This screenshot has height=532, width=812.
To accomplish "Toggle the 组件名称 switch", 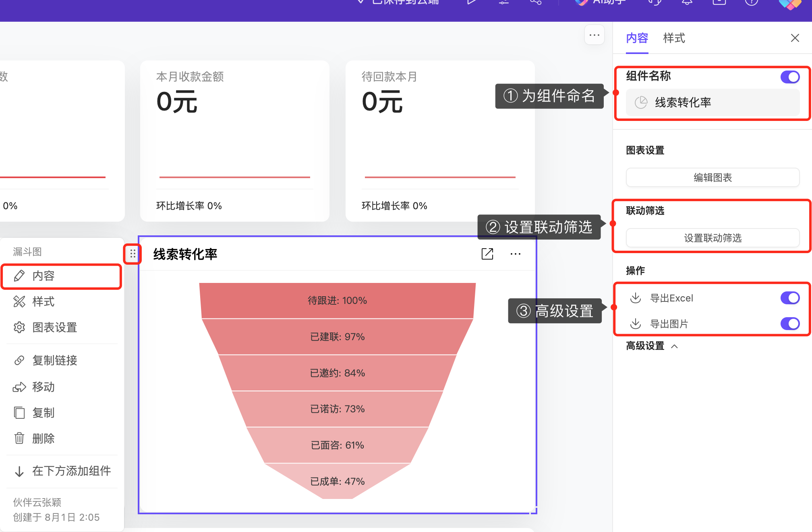I will click(x=790, y=77).
